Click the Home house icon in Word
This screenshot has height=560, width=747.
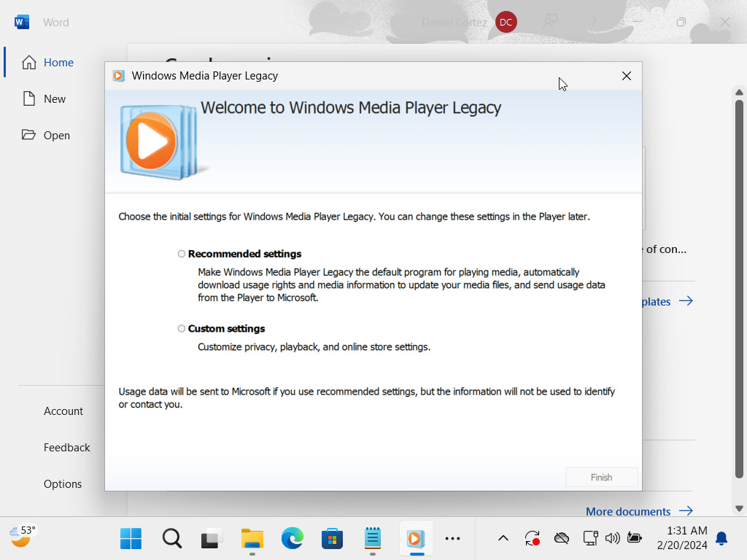click(x=29, y=63)
